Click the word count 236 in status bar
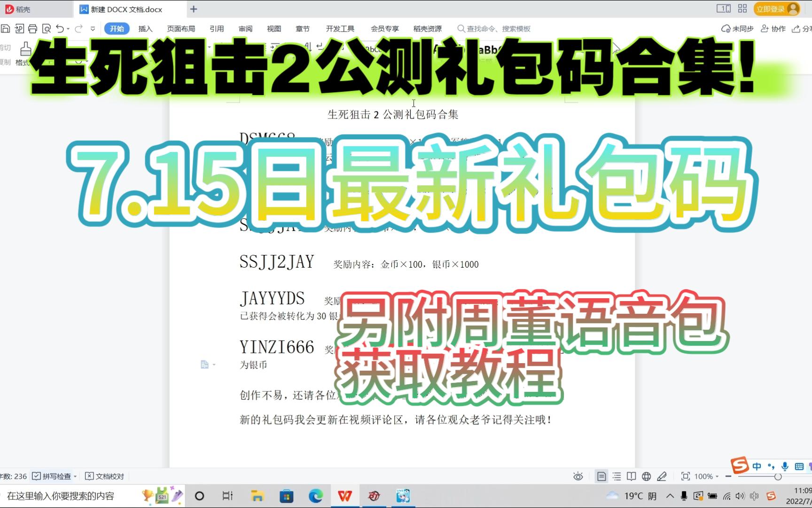Image resolution: width=812 pixels, height=508 pixels. [x=14, y=476]
